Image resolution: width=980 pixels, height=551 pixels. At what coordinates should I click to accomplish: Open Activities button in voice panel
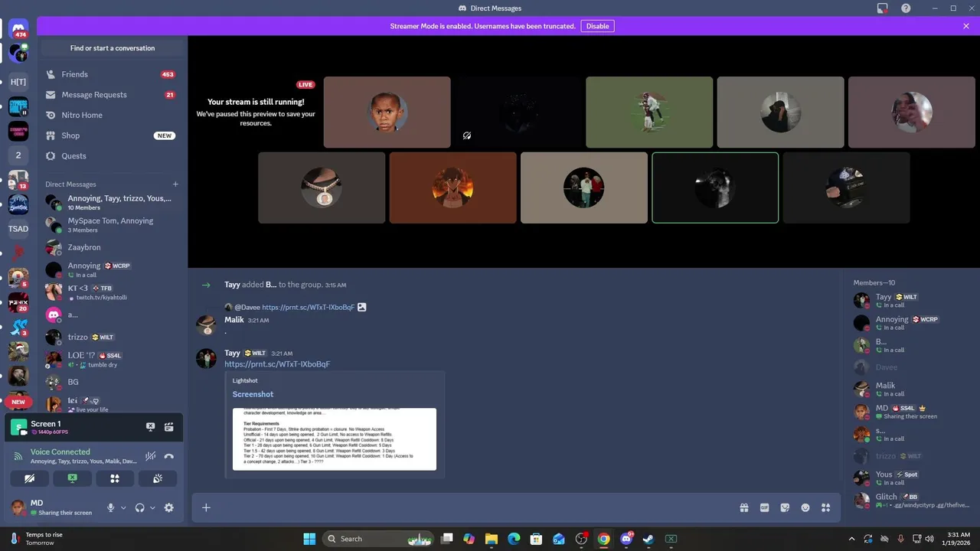click(x=115, y=478)
